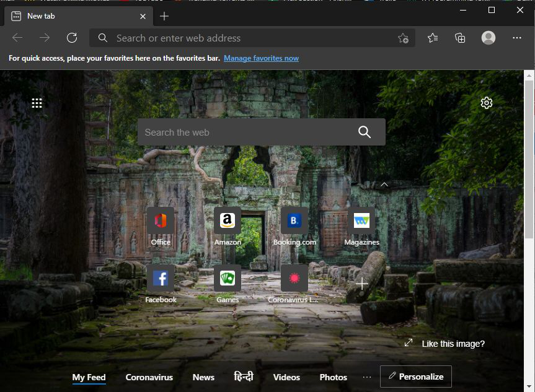This screenshot has height=392, width=535.
Task: Click the page vertical scrollbar thumb
Action: click(529, 160)
